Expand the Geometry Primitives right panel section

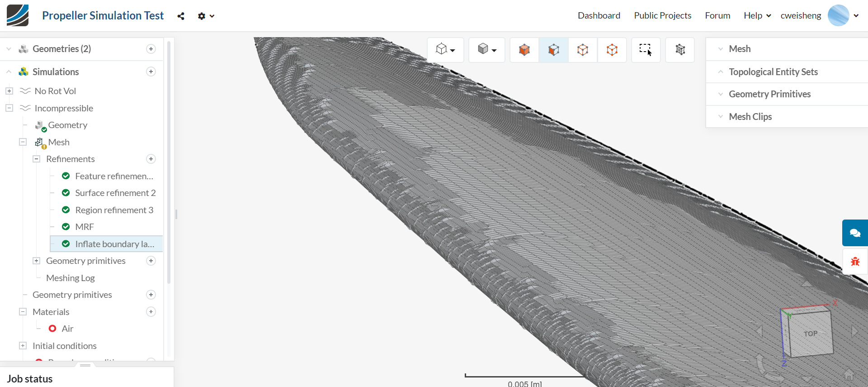(721, 94)
